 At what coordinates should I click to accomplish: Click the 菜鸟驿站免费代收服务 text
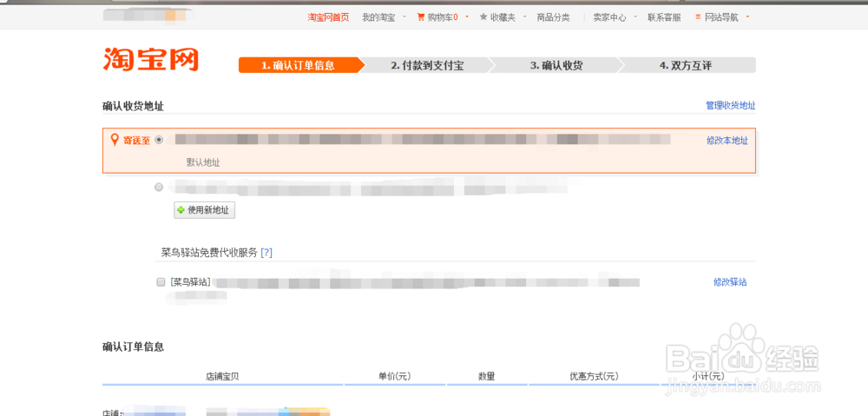tap(209, 253)
